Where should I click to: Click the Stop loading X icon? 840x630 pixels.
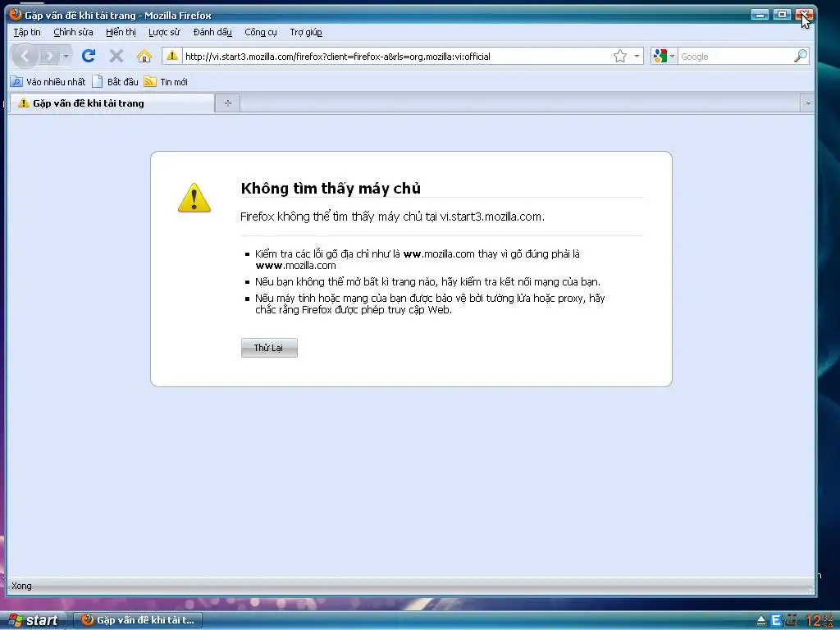(x=116, y=56)
